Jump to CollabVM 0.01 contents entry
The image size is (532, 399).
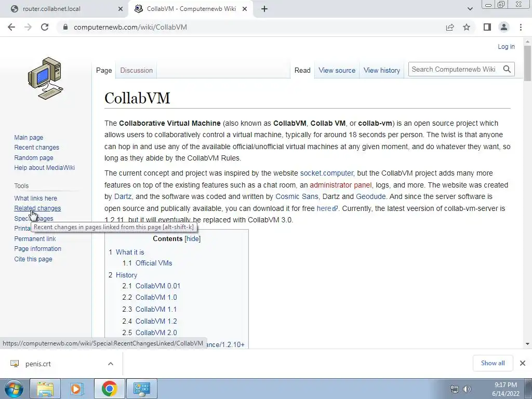point(158,286)
